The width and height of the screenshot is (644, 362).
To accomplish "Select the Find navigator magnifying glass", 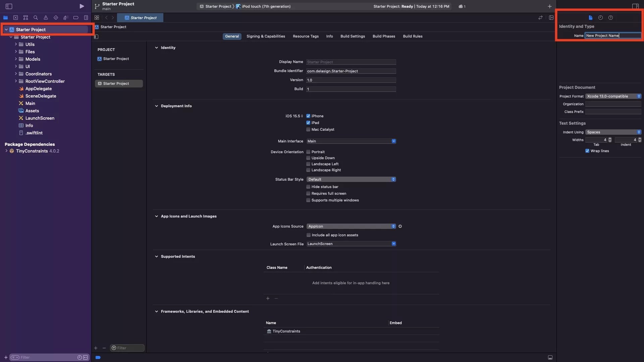I will [36, 18].
